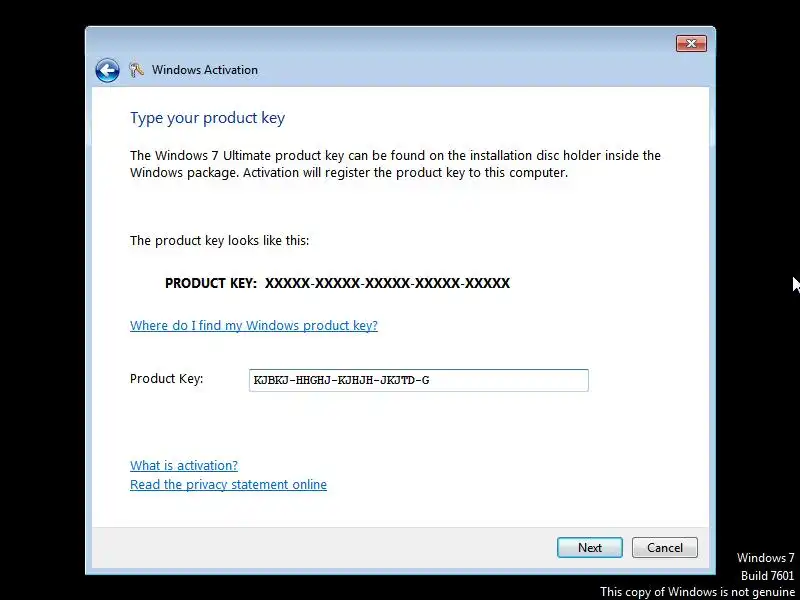Click the 'Product Key:' field label

(166, 379)
